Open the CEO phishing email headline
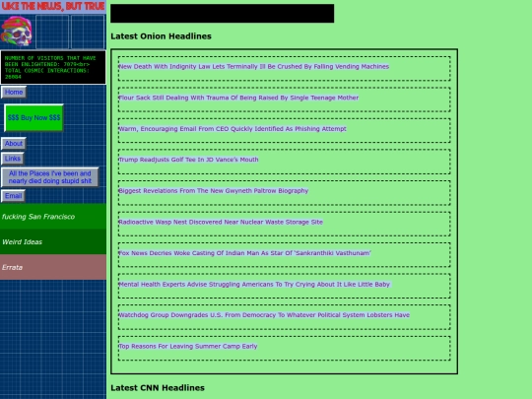This screenshot has height=399, width=532. pyautogui.click(x=233, y=129)
